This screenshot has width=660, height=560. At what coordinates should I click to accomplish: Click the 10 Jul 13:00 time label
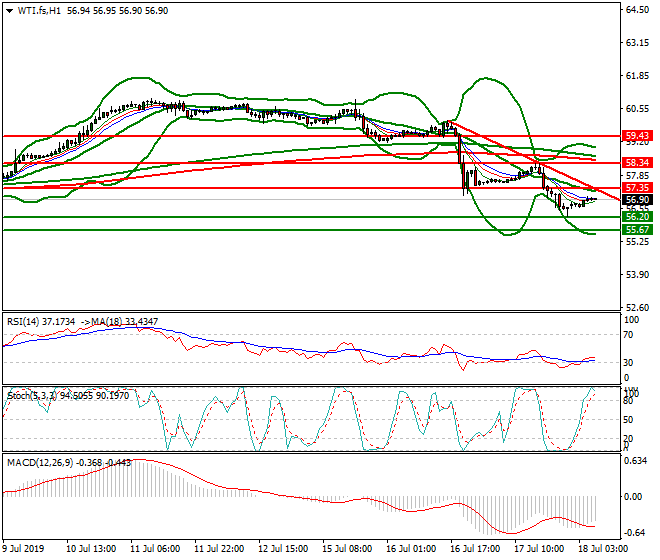coord(91,549)
